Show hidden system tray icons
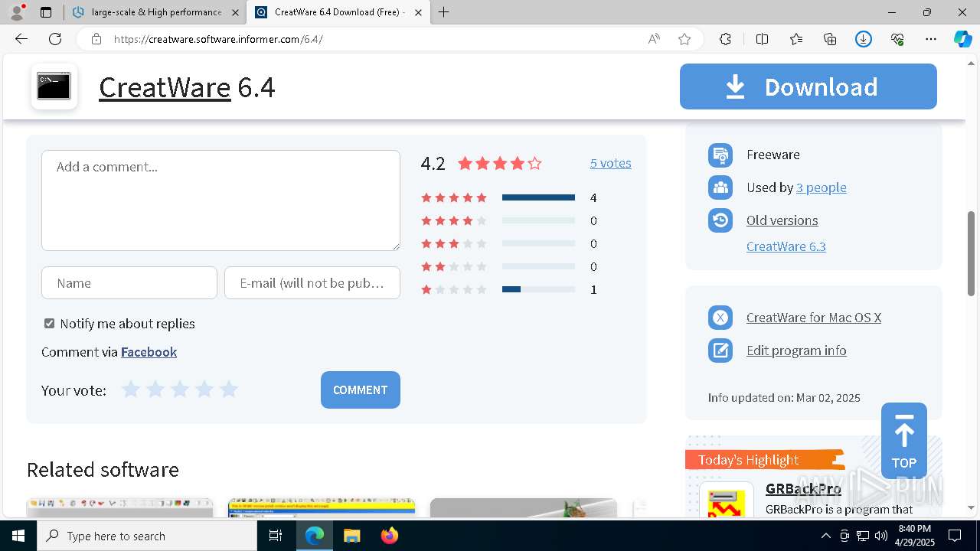 pos(825,536)
